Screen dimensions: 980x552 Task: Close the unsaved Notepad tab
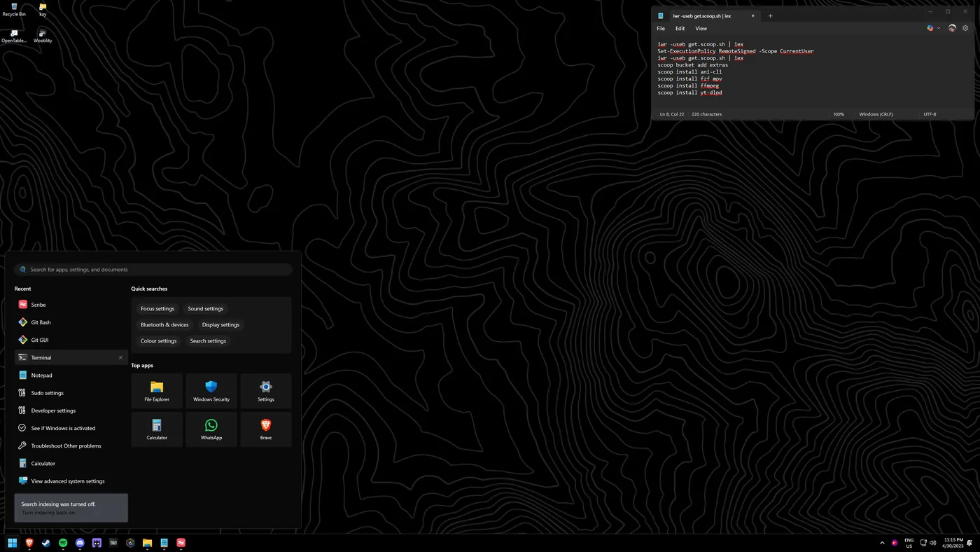[753, 15]
